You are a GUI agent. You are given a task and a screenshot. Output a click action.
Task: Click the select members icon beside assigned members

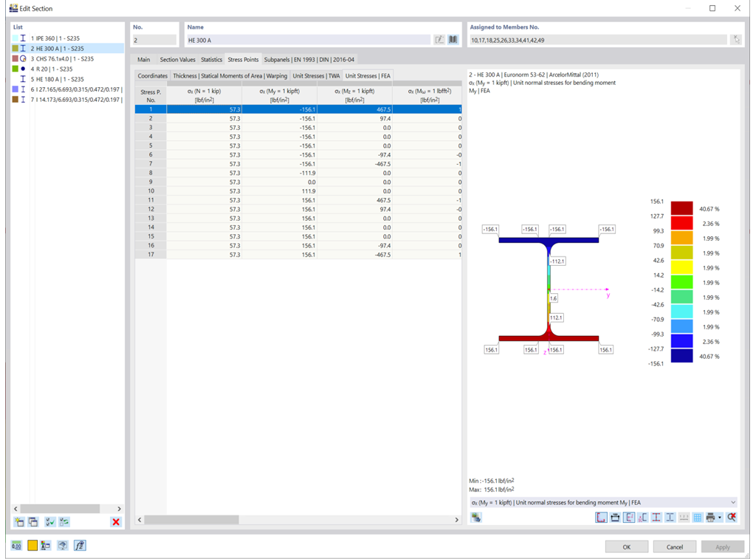coord(736,40)
